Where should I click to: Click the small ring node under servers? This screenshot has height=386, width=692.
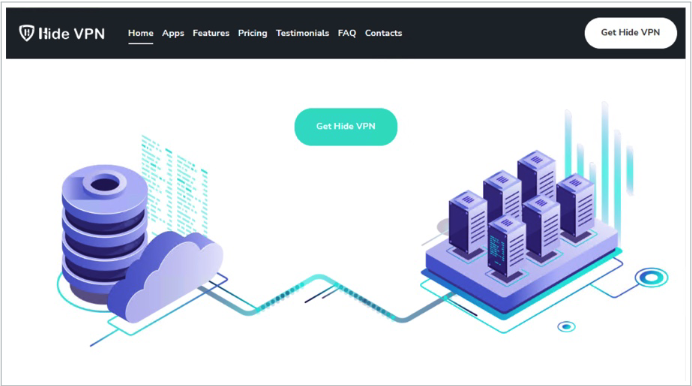566,326
